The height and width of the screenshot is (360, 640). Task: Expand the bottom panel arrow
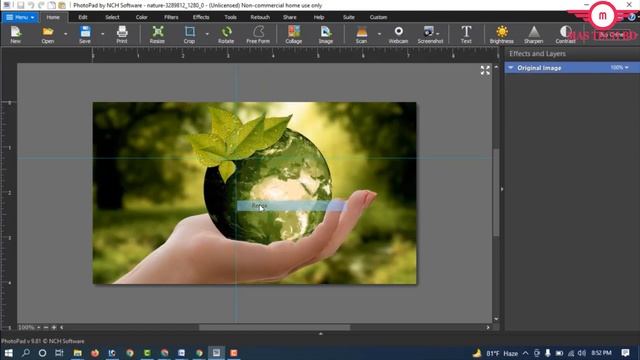(x=320, y=333)
